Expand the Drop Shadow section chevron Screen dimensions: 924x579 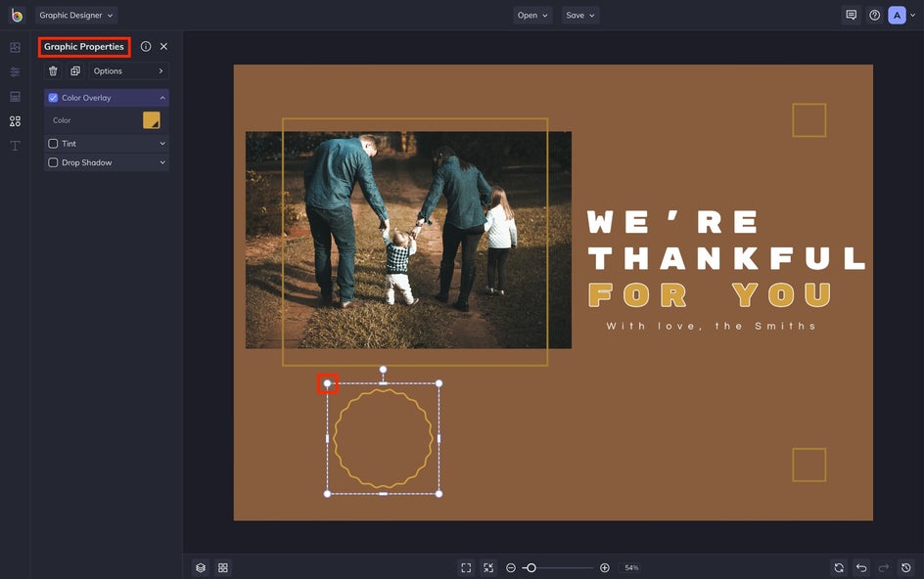(x=162, y=162)
